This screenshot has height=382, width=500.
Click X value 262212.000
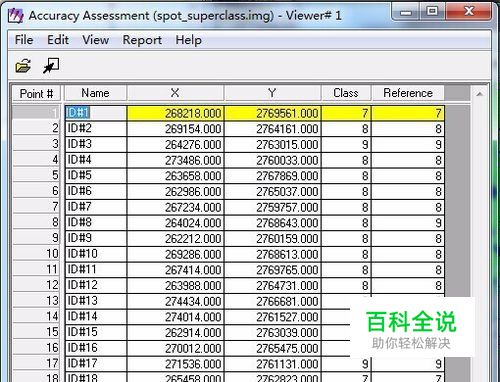coord(176,238)
